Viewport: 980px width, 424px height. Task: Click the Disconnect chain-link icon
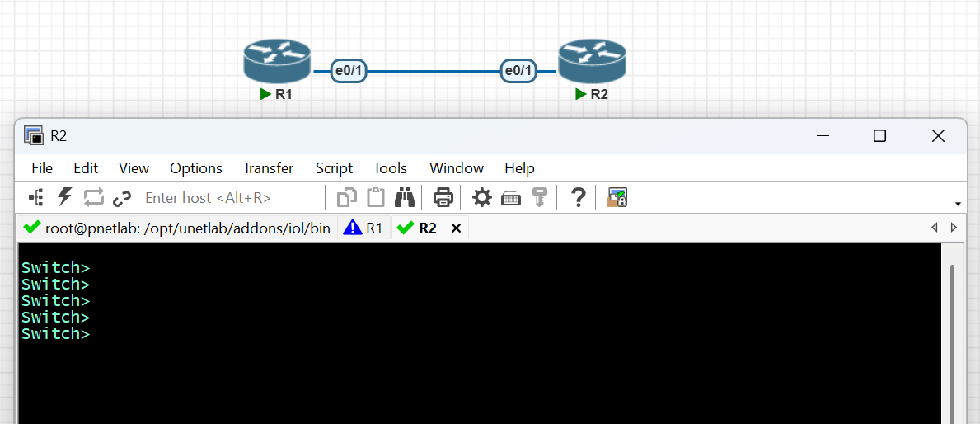pos(122,198)
